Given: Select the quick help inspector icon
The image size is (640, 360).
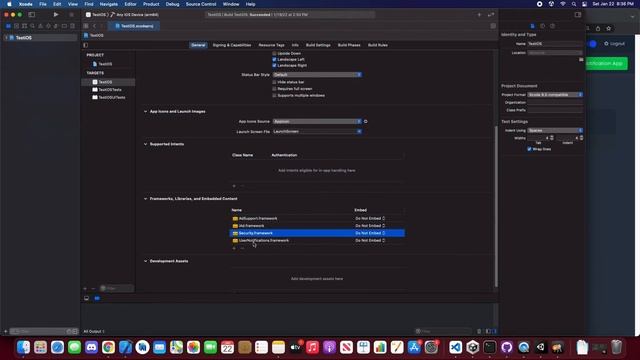Looking at the screenshot, I should pos(552,26).
